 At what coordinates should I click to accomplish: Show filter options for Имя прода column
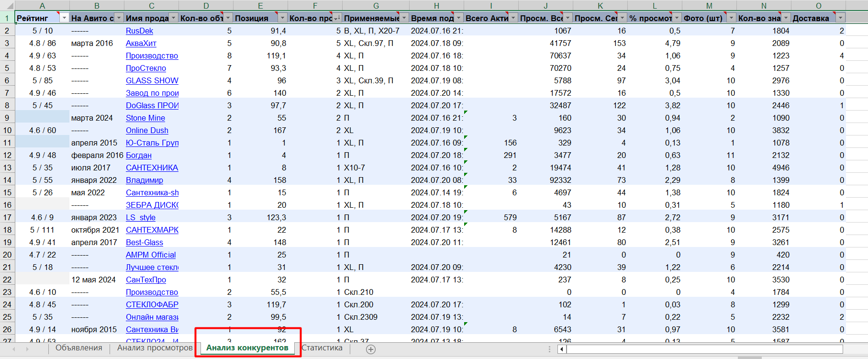click(x=173, y=18)
